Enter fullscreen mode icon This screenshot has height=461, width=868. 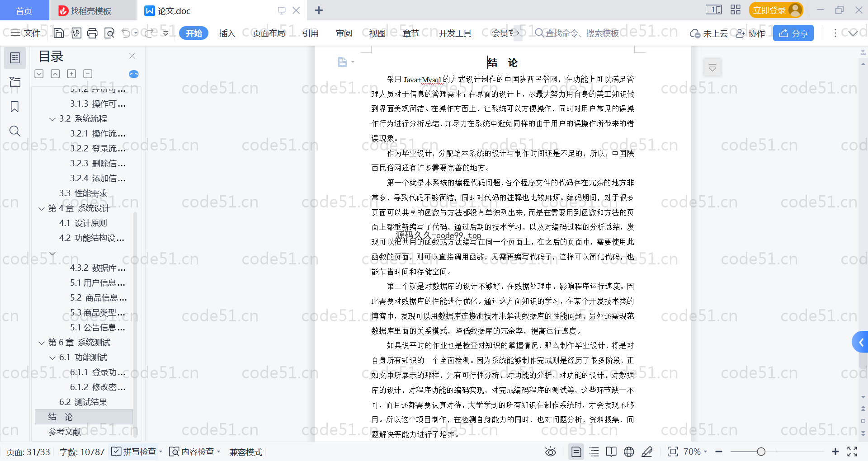pyautogui.click(x=852, y=452)
